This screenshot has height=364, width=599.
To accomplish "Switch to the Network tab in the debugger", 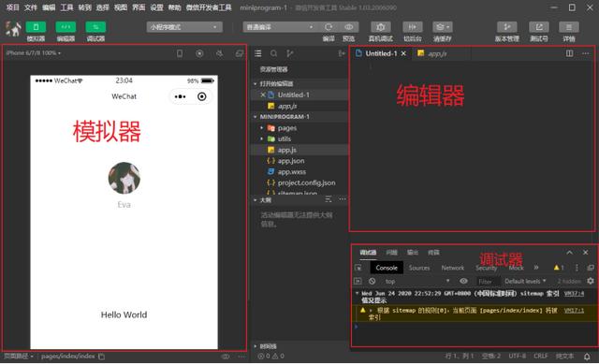I will (453, 268).
